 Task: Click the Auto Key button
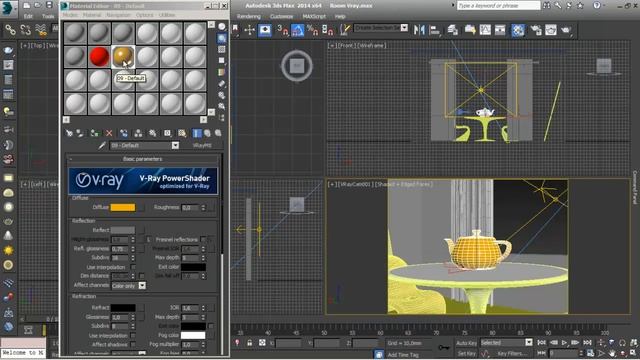(466, 343)
